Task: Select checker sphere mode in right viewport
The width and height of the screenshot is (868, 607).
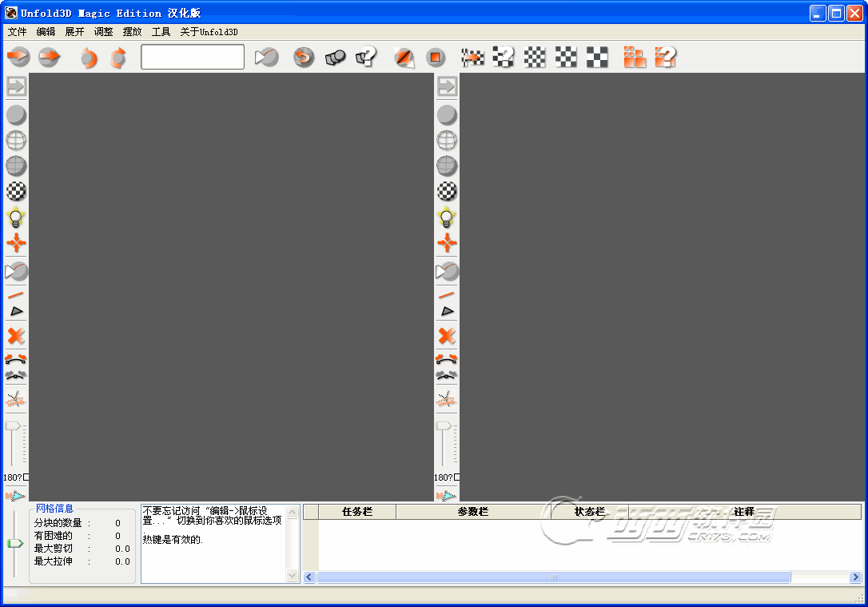Action: pos(447,190)
